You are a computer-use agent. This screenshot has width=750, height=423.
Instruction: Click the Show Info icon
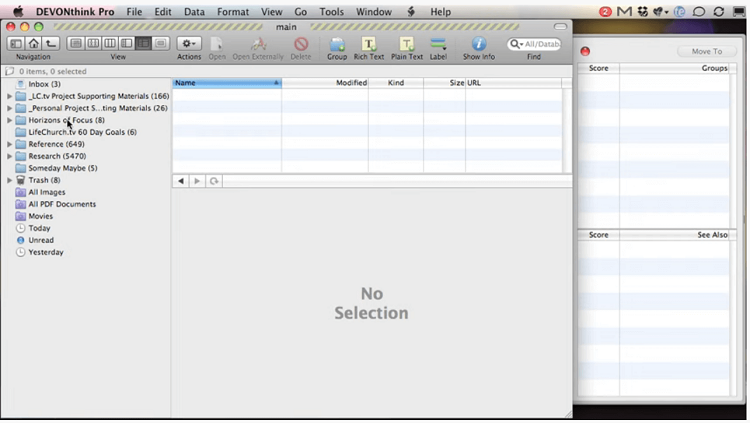point(479,44)
